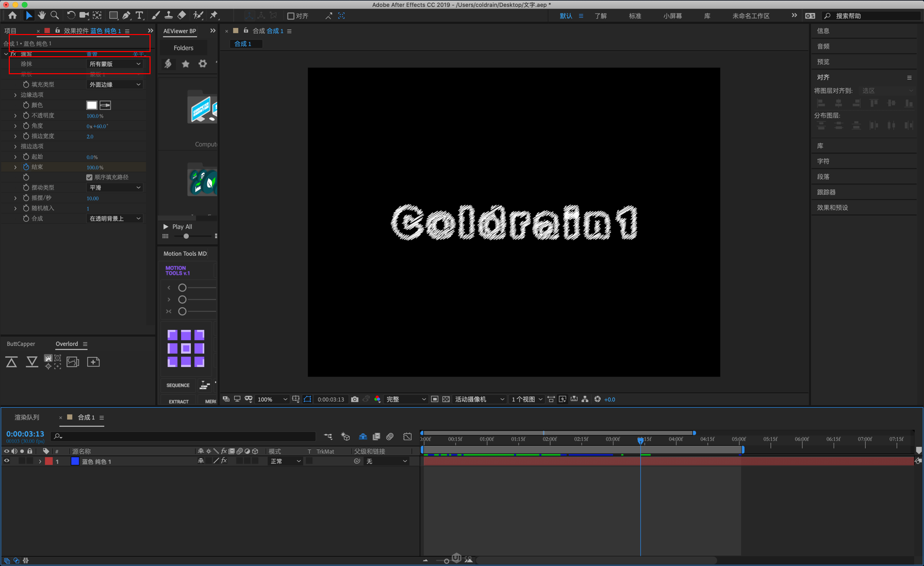Open the composition mini-flowchart in the timeline
924x566 pixels.
(x=328, y=437)
